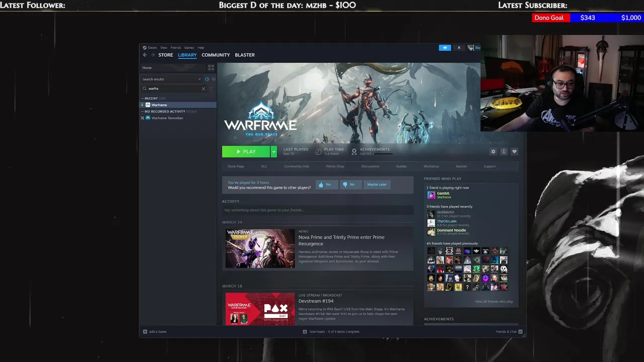Screen dimensions: 644x362
Task: Show Warframe game info panel
Action: pyautogui.click(x=504, y=151)
